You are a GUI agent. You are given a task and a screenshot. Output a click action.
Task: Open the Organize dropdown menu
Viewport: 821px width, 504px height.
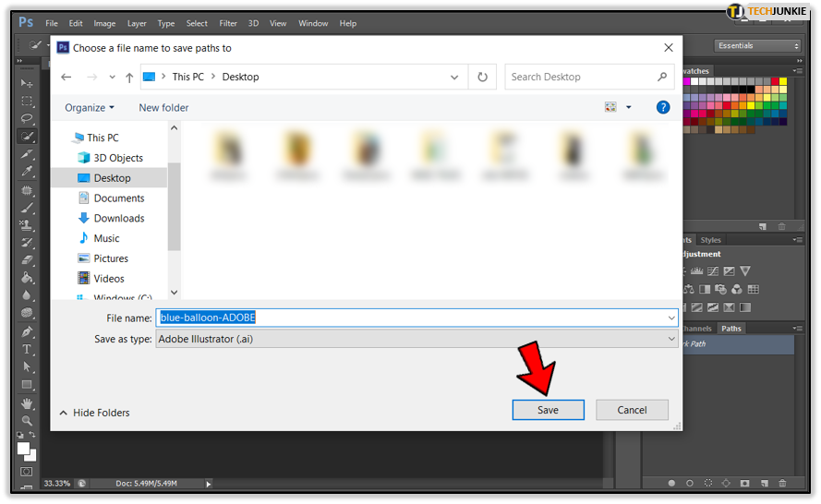tap(89, 108)
